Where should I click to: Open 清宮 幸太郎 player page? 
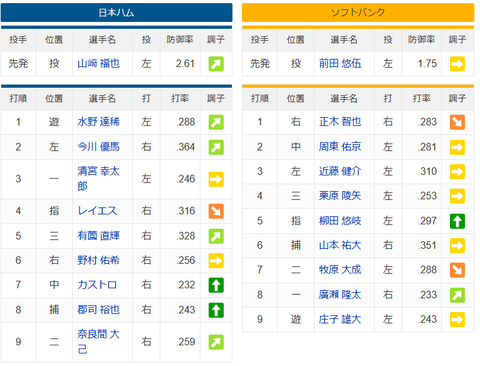pyautogui.click(x=98, y=179)
